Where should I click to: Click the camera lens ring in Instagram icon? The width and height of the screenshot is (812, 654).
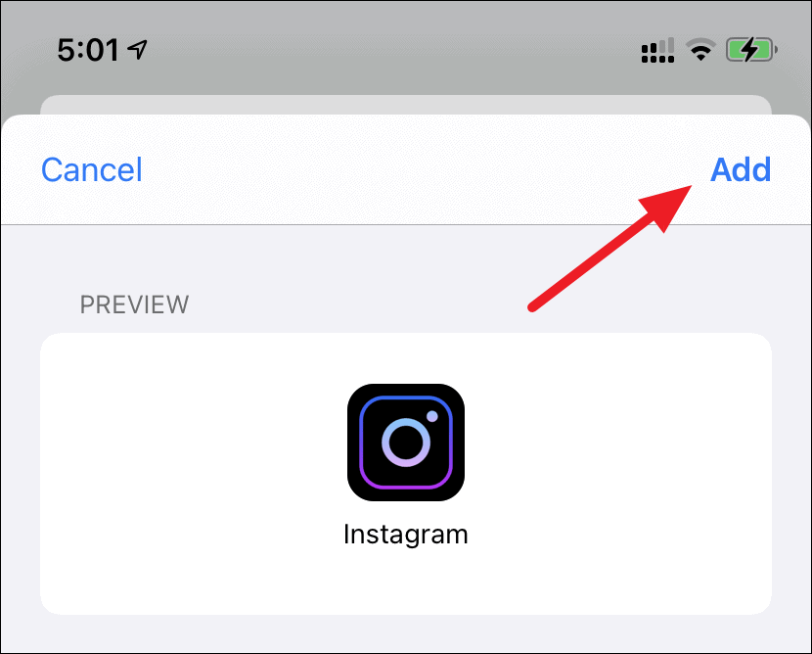(x=406, y=443)
